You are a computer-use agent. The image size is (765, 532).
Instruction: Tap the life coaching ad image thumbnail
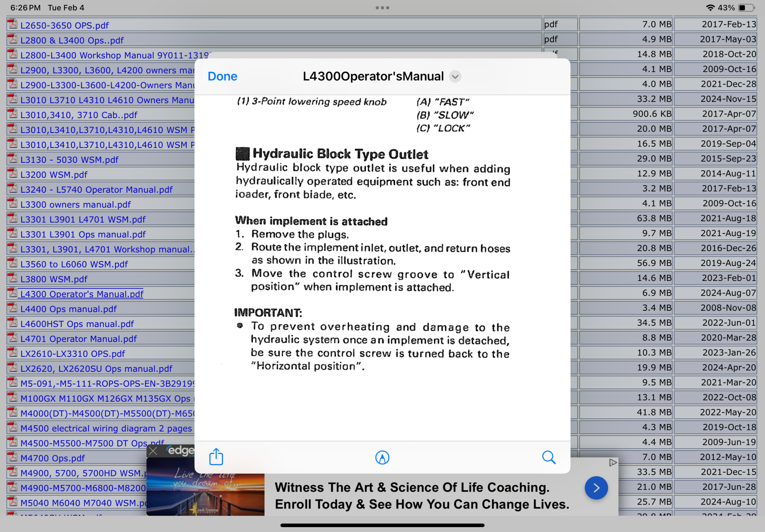[x=205, y=486]
